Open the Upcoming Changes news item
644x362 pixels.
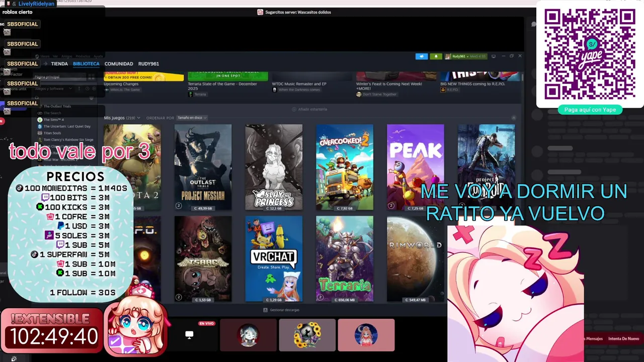(121, 84)
